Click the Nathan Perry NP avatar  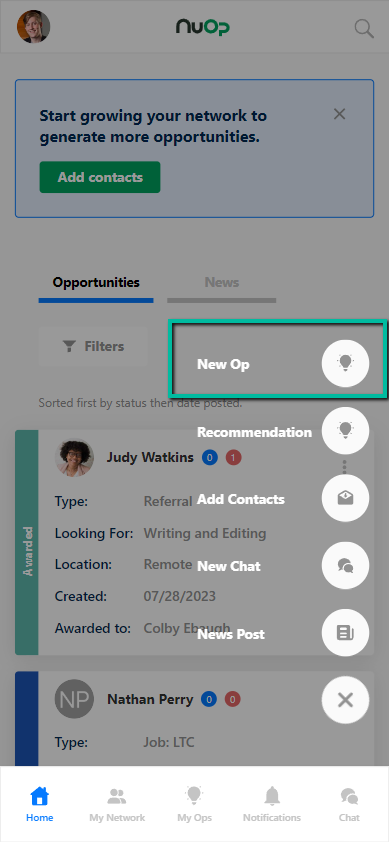[x=74, y=699]
